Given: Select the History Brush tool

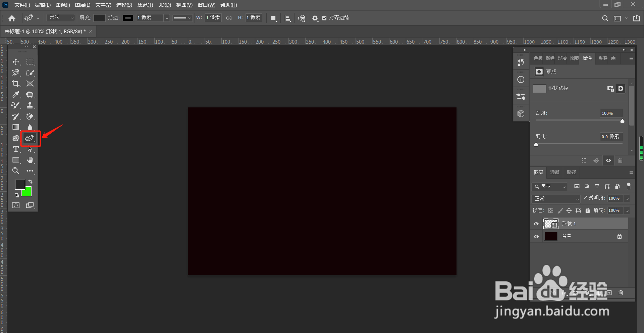Looking at the screenshot, I should [x=16, y=116].
